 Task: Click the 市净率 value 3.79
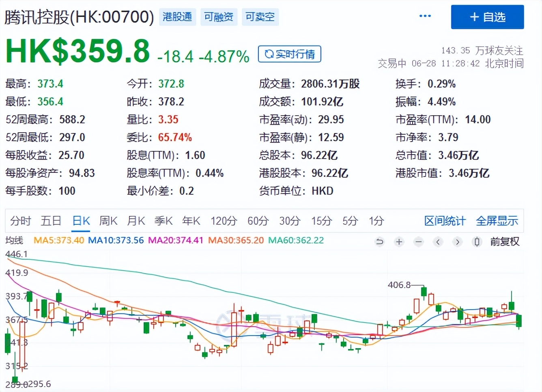448,137
